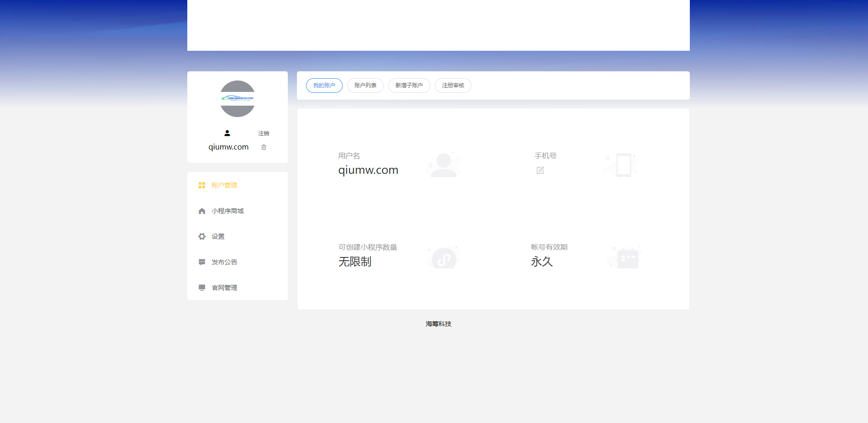Open 发布公告 in the sidebar menu
This screenshot has width=868, height=423.
(224, 262)
